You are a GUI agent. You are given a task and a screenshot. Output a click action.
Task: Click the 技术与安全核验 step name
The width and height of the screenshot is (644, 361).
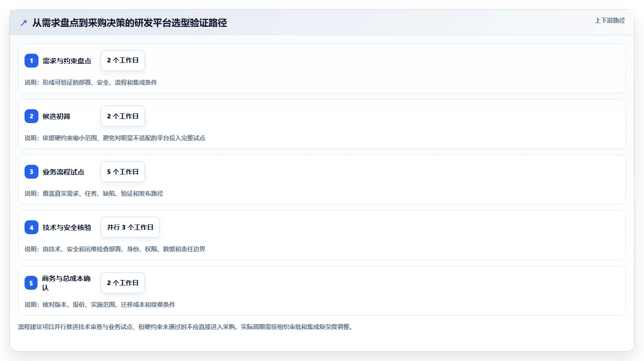67,227
